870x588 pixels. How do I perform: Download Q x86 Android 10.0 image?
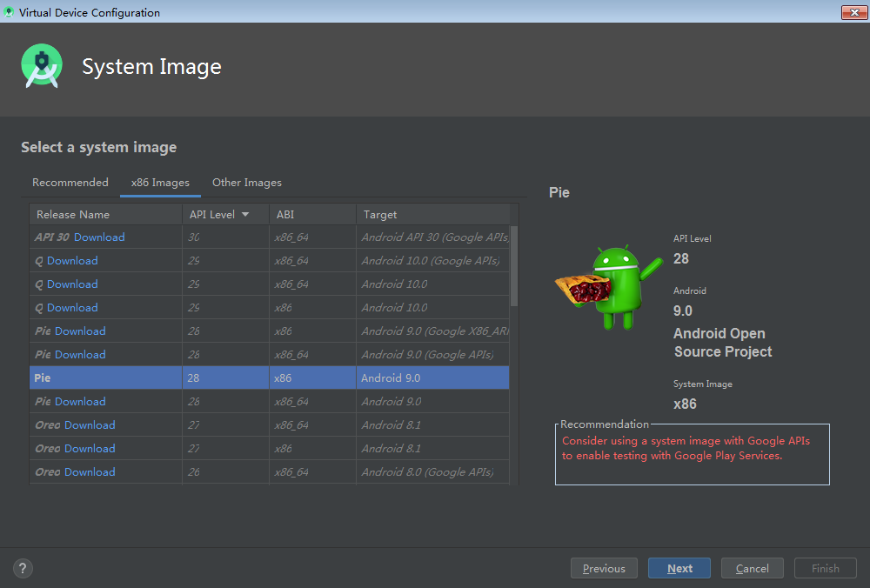coord(72,307)
